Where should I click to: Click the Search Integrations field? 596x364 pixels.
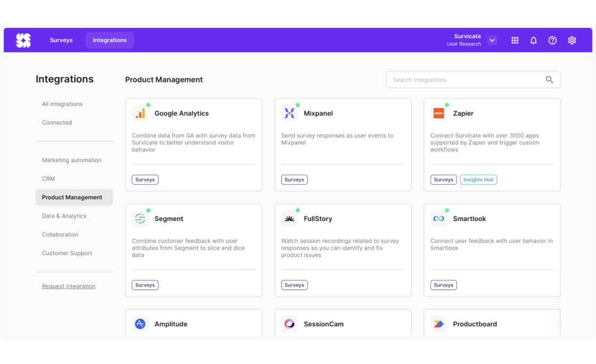[466, 80]
